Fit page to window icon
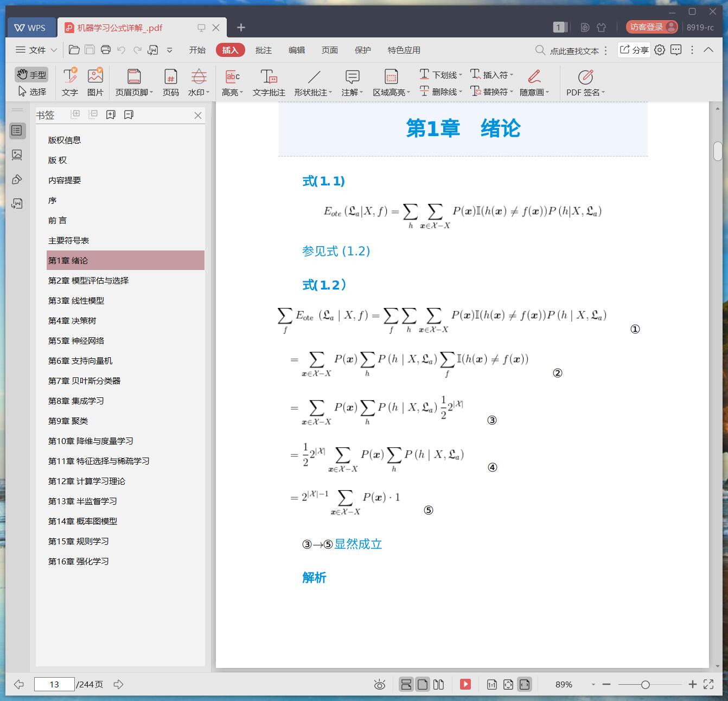728x701 pixels. 508,684
